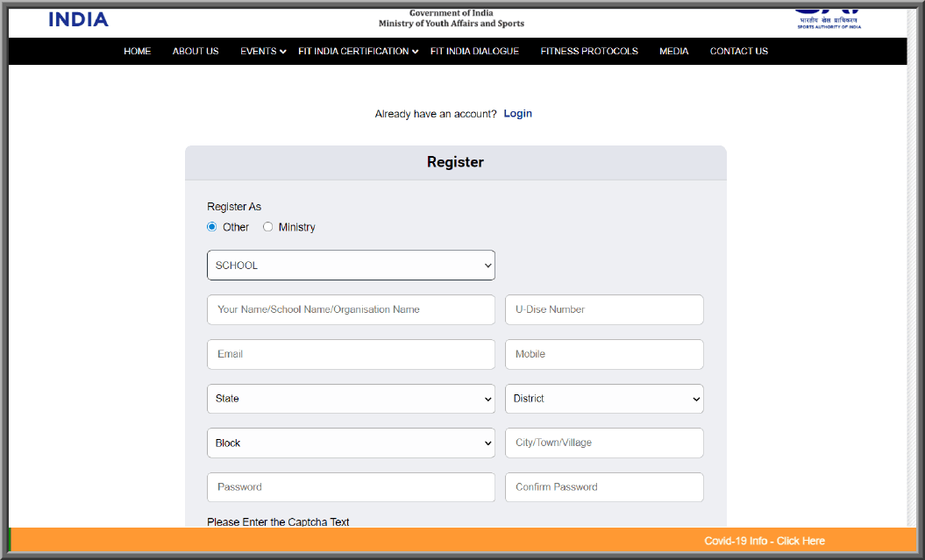925x560 pixels.
Task: Click the Confirm Password field
Action: click(x=603, y=487)
